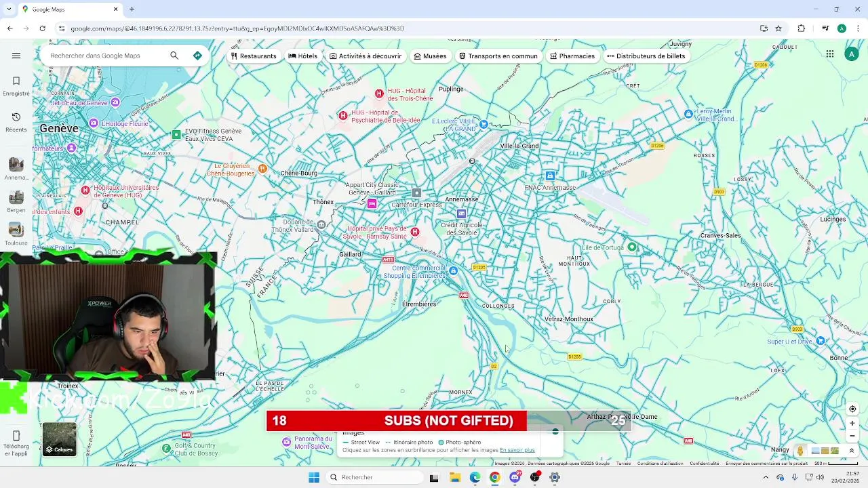The image size is (868, 488).
Task: Select the Bergen recent place thumbnail
Action: tap(16, 197)
